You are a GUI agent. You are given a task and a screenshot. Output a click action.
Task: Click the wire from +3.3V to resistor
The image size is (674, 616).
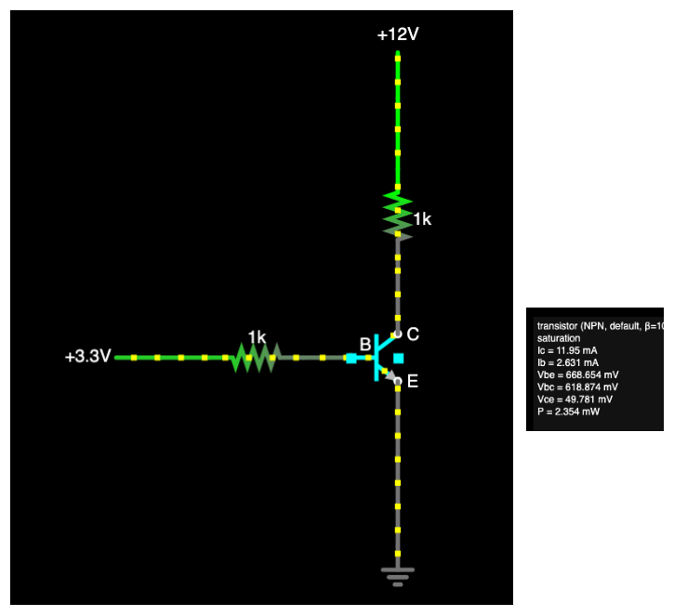point(173,358)
